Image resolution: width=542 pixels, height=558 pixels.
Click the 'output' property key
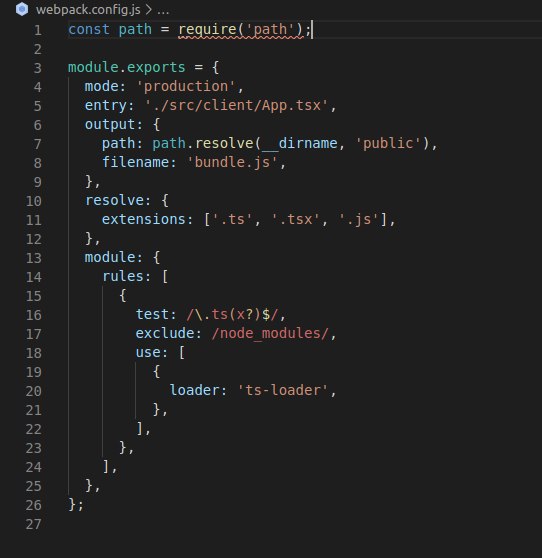(x=110, y=125)
